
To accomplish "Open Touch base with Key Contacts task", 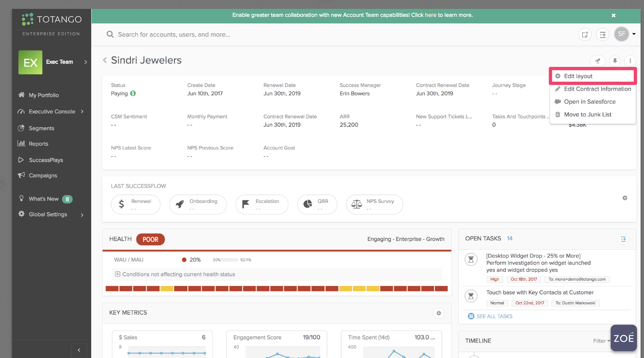I will tap(540, 292).
